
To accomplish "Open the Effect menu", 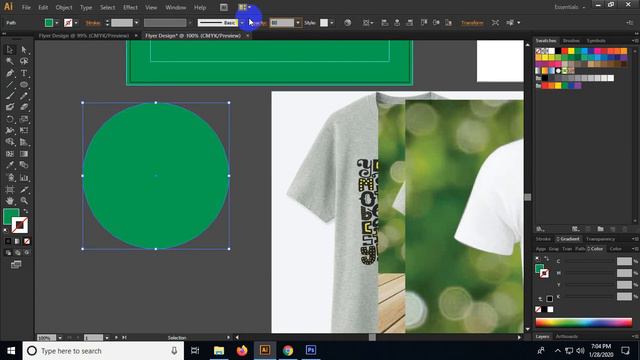I will (x=130, y=7).
